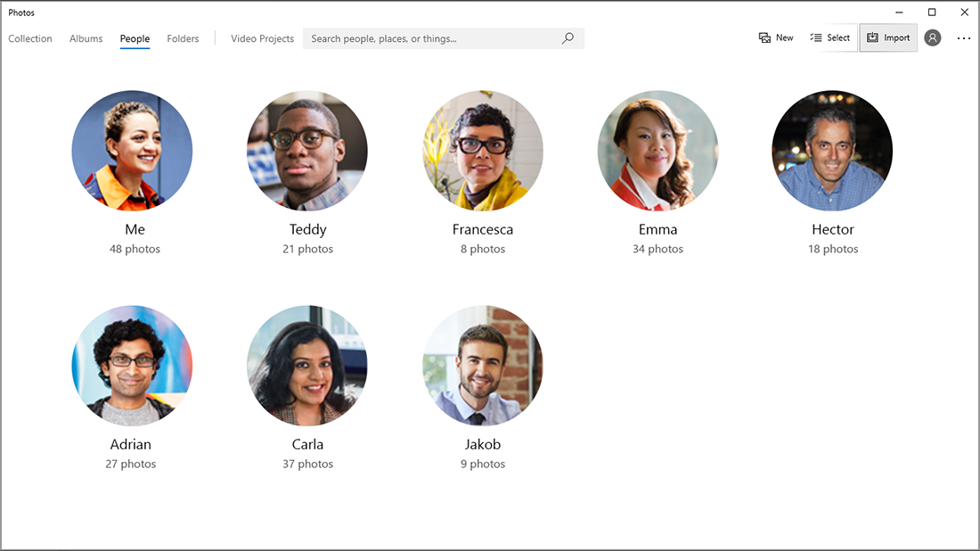Switch to the Collection tab
Image resolution: width=980 pixels, height=551 pixels.
[30, 38]
